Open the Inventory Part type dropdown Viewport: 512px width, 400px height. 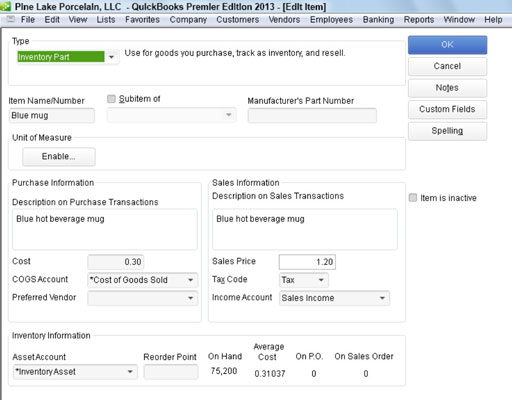(x=112, y=57)
